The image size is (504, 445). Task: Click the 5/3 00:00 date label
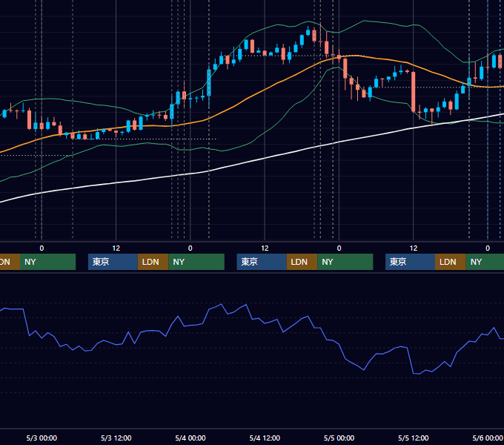tap(42, 438)
